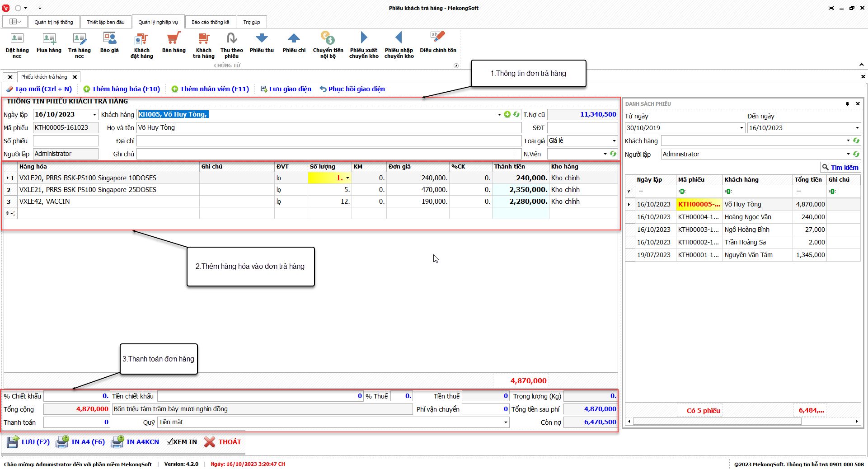Screen dimensions: 868x469
Task: Expand the Ngày lập date dropdown
Action: coord(94,115)
